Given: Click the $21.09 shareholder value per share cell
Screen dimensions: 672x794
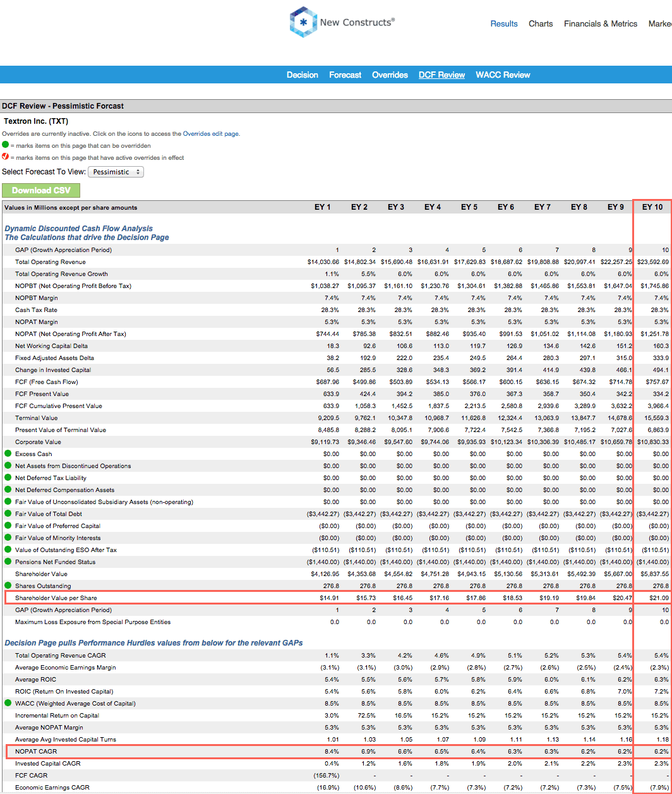Looking at the screenshot, I should (x=659, y=598).
